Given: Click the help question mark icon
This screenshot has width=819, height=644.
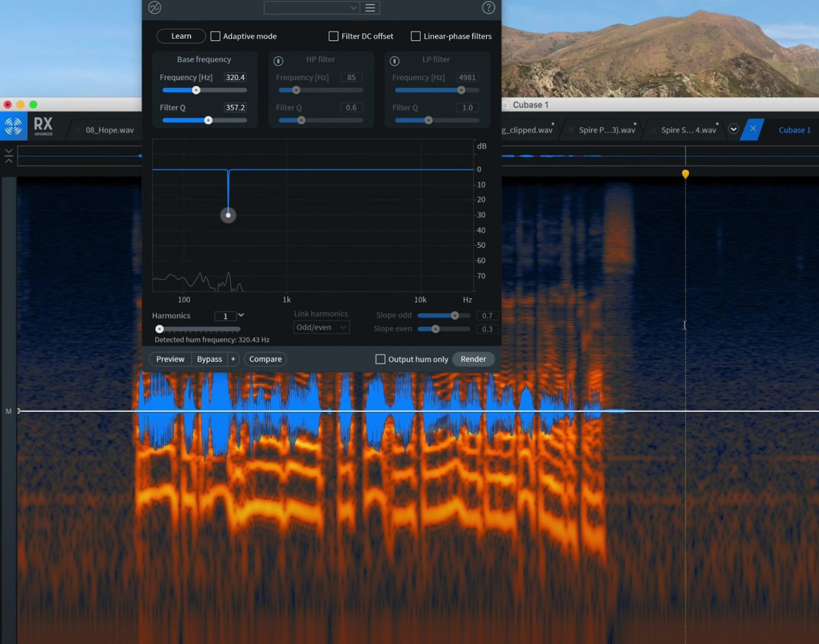Looking at the screenshot, I should (488, 7).
